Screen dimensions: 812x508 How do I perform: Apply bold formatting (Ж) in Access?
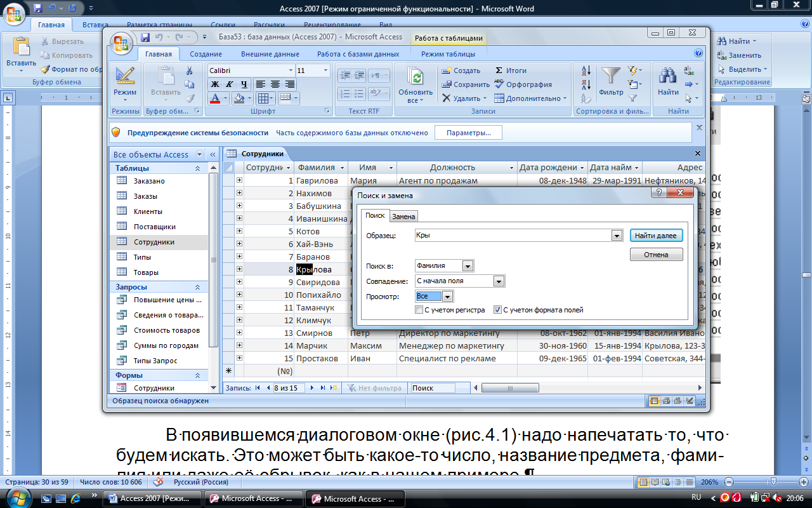[x=215, y=84]
